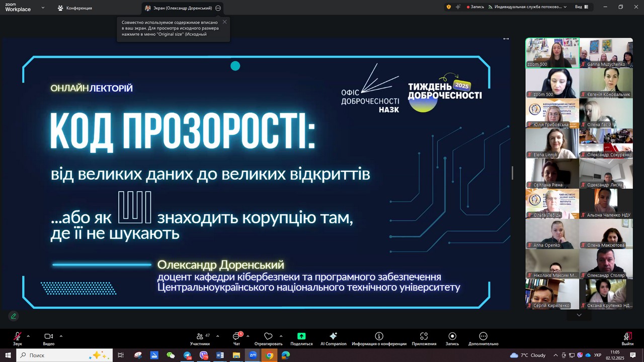
Task: Expand video options arrow next to Видео
Action: pos(61,336)
